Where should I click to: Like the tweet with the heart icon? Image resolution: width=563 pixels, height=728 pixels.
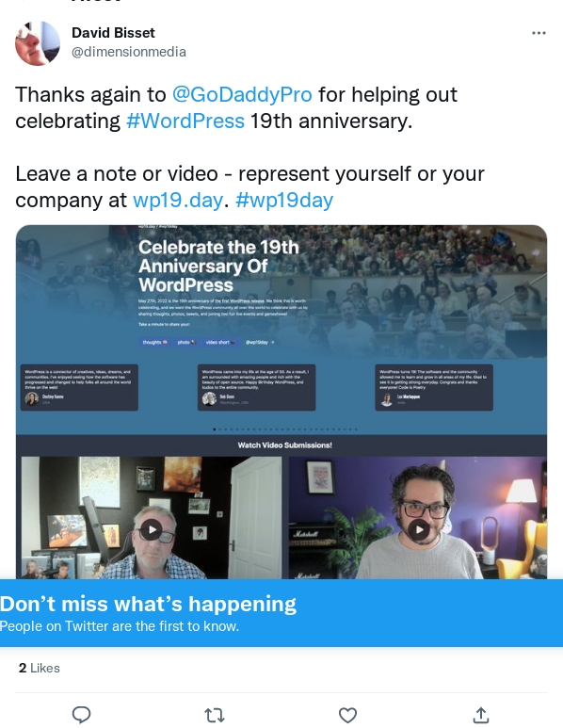347,715
